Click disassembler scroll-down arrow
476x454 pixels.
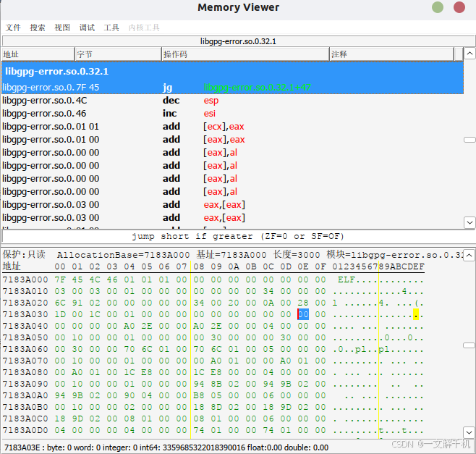point(469,222)
